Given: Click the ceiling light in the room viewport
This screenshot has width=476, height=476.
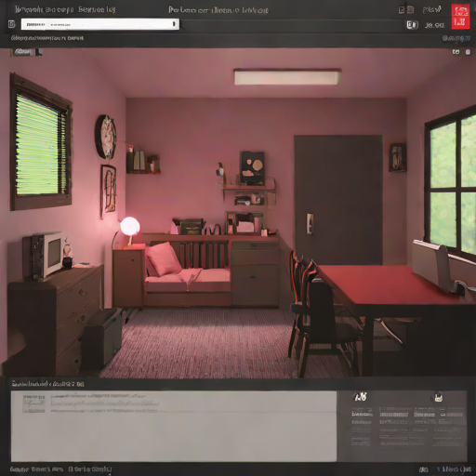Looking at the screenshot, I should pyautogui.click(x=287, y=76).
